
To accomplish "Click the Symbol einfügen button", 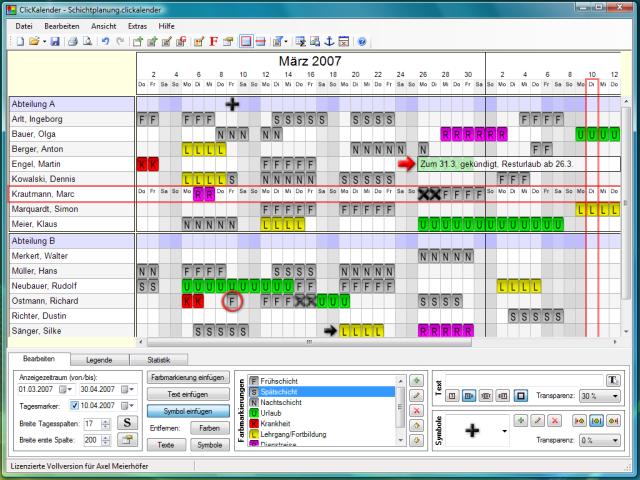I will point(186,411).
